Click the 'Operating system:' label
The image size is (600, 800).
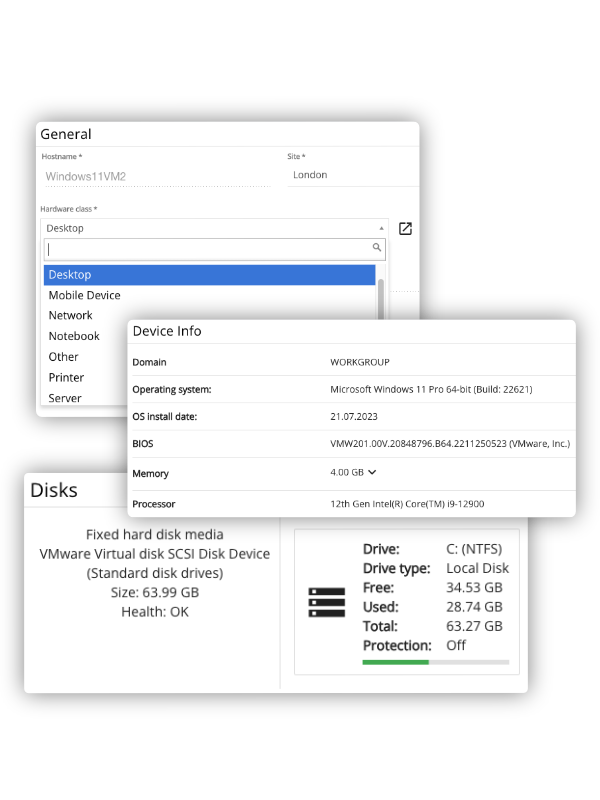[x=171, y=390]
